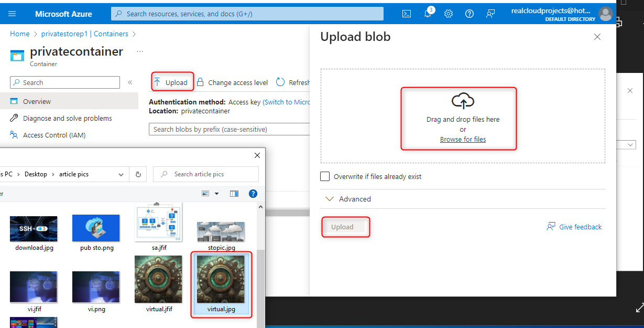Open the notifications bell icon
Viewport: 644px width, 328px height.
click(428, 14)
